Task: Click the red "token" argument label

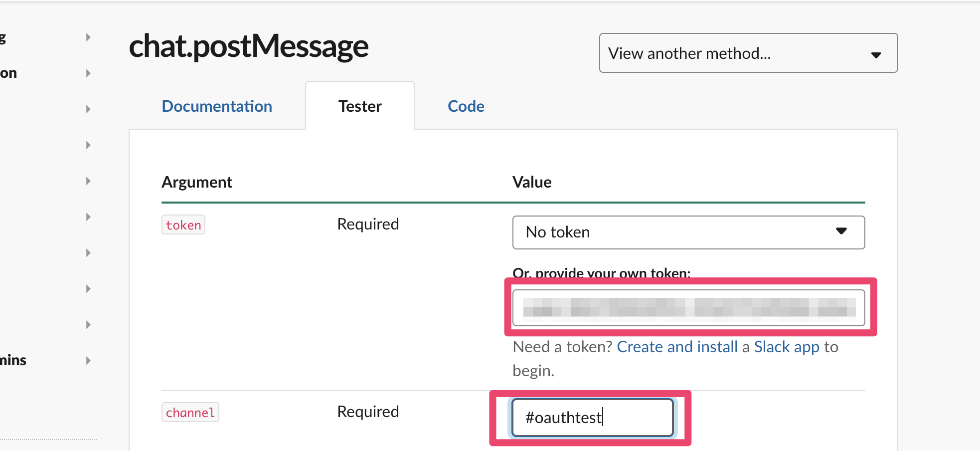Action: pyautogui.click(x=183, y=225)
